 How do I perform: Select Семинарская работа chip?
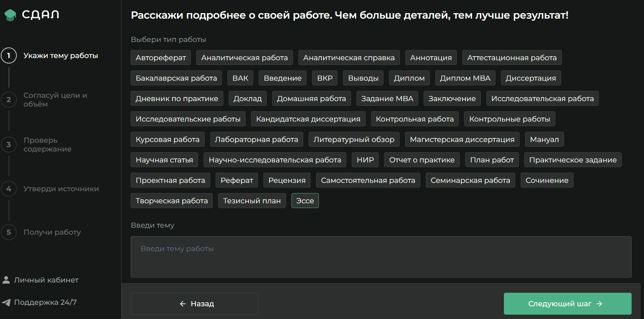pyautogui.click(x=470, y=180)
